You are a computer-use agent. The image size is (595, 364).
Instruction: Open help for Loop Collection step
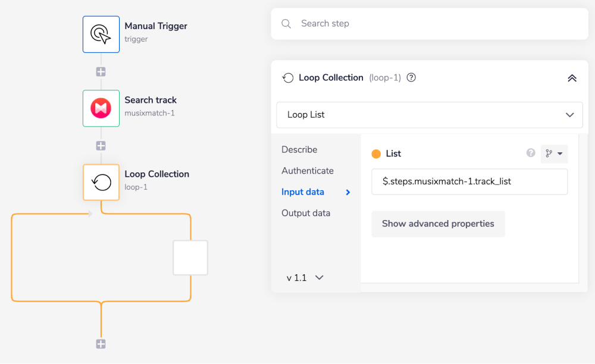coord(411,78)
